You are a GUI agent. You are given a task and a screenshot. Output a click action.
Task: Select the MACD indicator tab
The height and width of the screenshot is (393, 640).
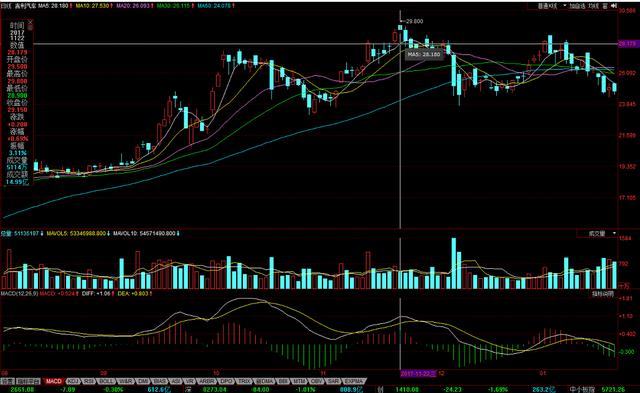coord(53,381)
